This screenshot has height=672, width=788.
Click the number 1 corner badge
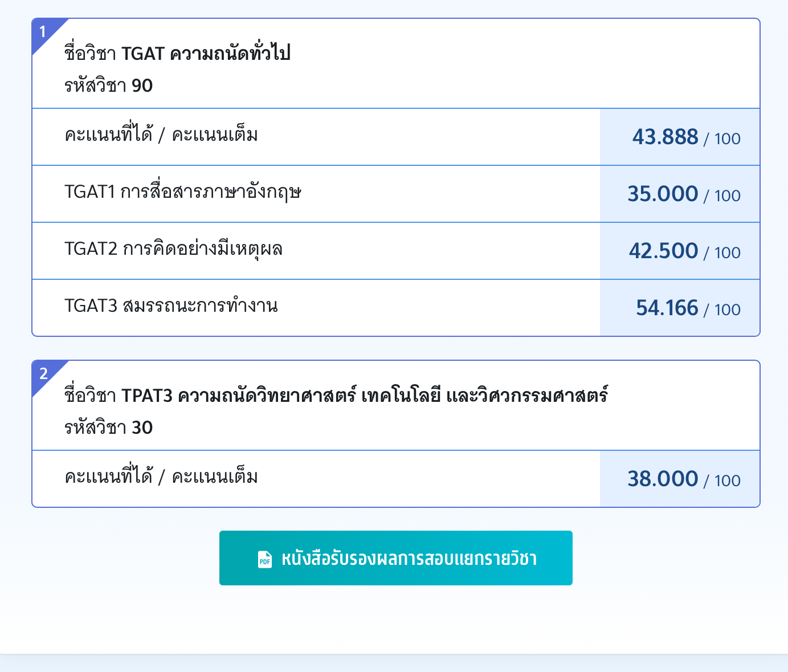pos(43,31)
